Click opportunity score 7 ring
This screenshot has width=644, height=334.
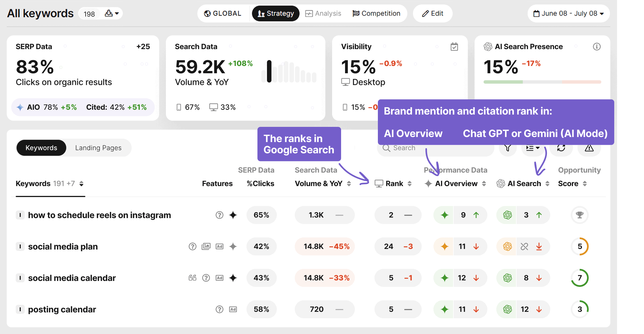pyautogui.click(x=579, y=278)
